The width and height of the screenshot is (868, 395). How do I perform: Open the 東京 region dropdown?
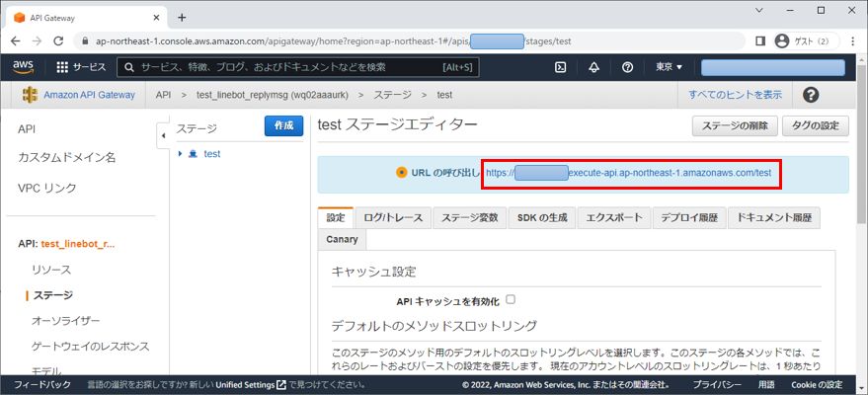[670, 67]
